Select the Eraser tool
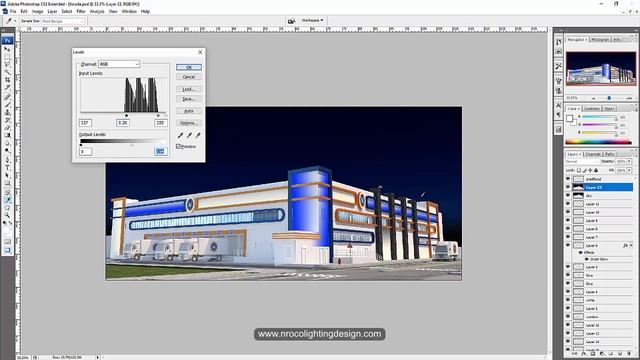This screenshot has width=640, height=360. (x=7, y=127)
